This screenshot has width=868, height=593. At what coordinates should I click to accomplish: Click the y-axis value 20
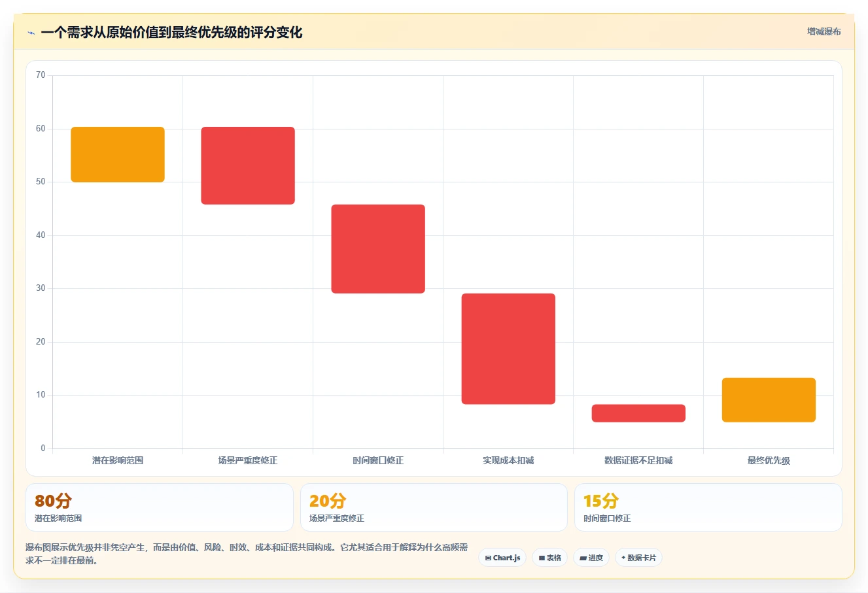41,342
